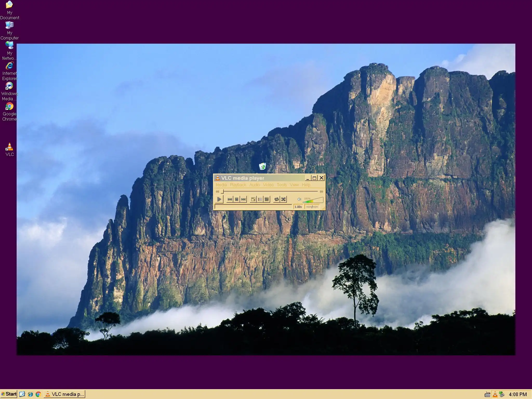Expand the Audio menu
Screen dimensions: 532x399
click(x=255, y=185)
